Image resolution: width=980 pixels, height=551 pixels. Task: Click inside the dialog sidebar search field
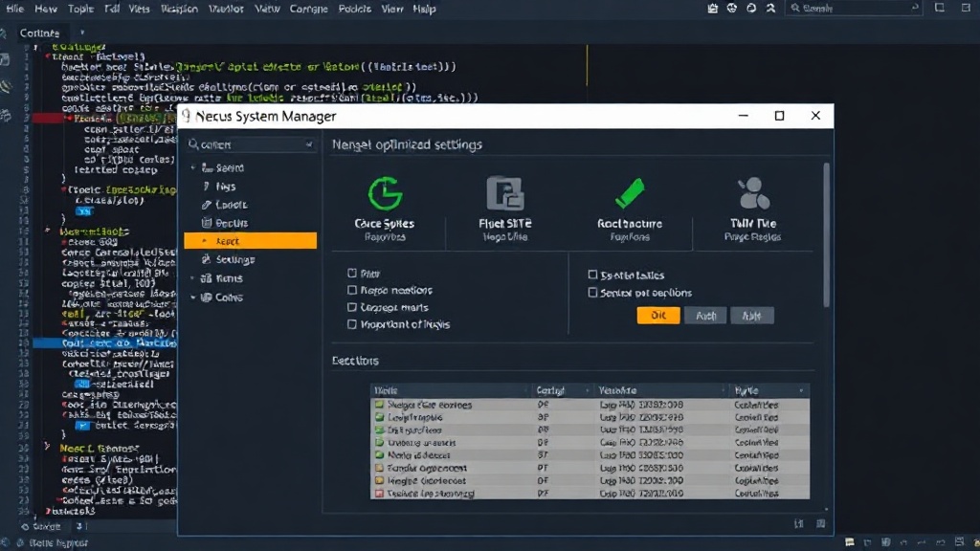(x=251, y=144)
